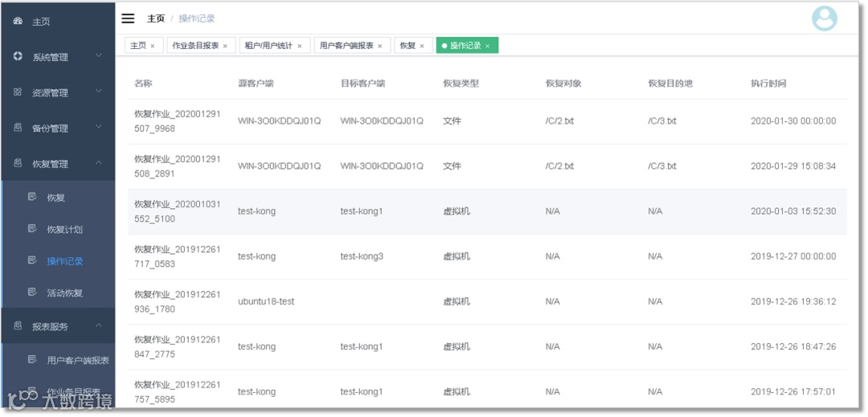Click the icon beside sidebar 恢复 item
Screen dimensions: 868x417
32,197
